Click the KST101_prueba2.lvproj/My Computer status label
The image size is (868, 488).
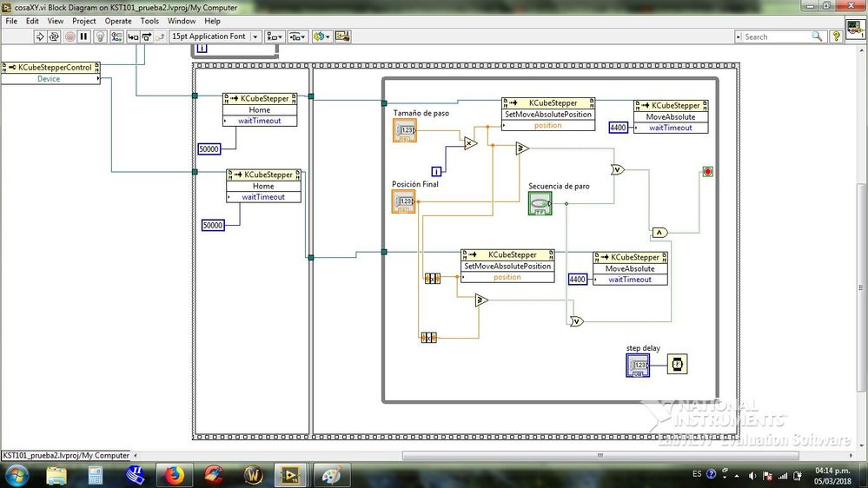click(66, 455)
